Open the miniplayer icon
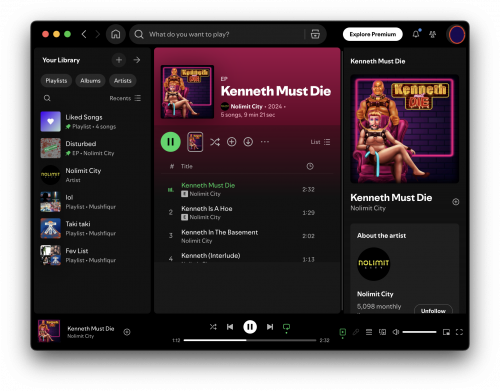500x391 pixels. (446, 332)
